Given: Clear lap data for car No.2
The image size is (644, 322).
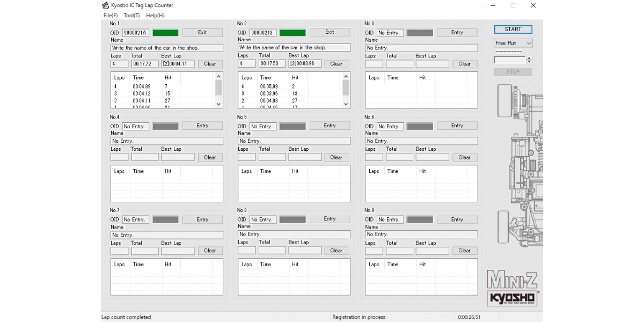Looking at the screenshot, I should coord(336,64).
